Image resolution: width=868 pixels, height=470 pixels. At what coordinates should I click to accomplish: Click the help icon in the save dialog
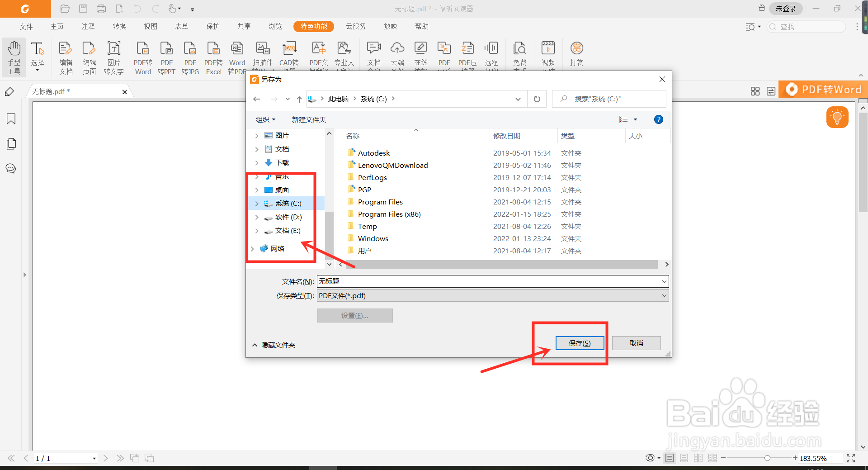[x=659, y=119]
